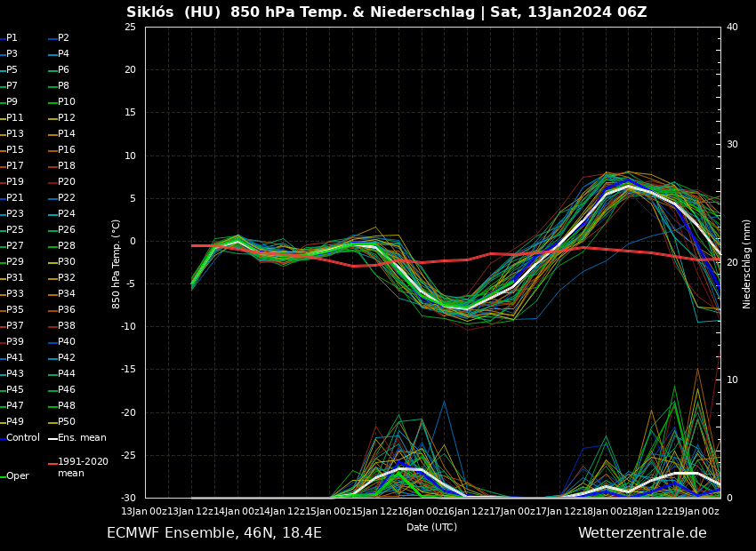This screenshot has height=551, width=756.
Task: Click the ECMWF Ensemble, 46N, 18.4E caption
Action: point(214,533)
